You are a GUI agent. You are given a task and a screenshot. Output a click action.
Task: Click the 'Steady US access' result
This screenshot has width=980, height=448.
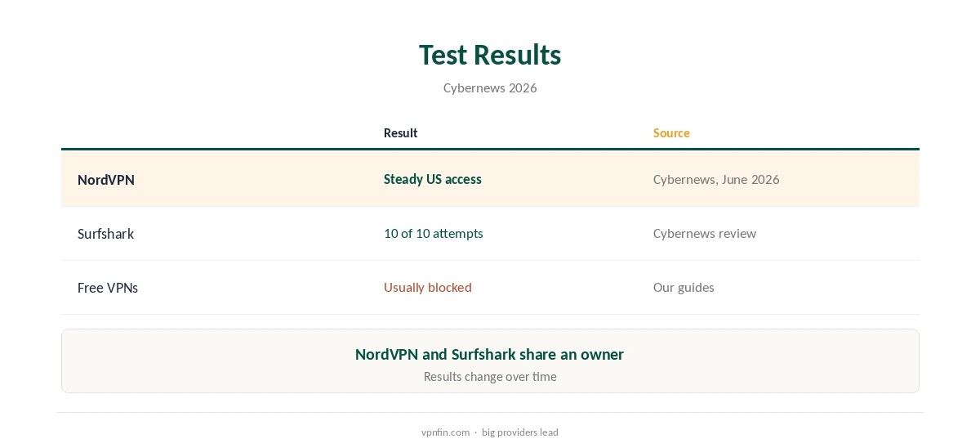[x=433, y=179]
